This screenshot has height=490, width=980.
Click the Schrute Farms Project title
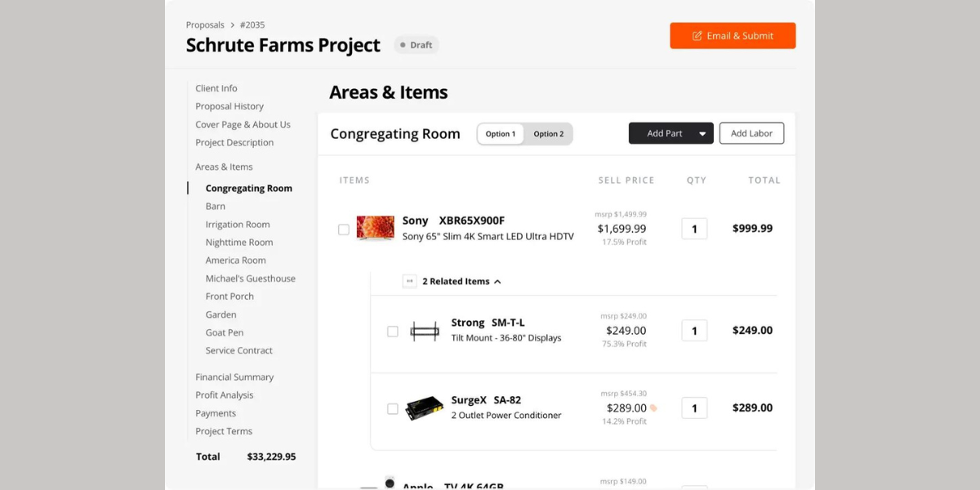click(283, 45)
